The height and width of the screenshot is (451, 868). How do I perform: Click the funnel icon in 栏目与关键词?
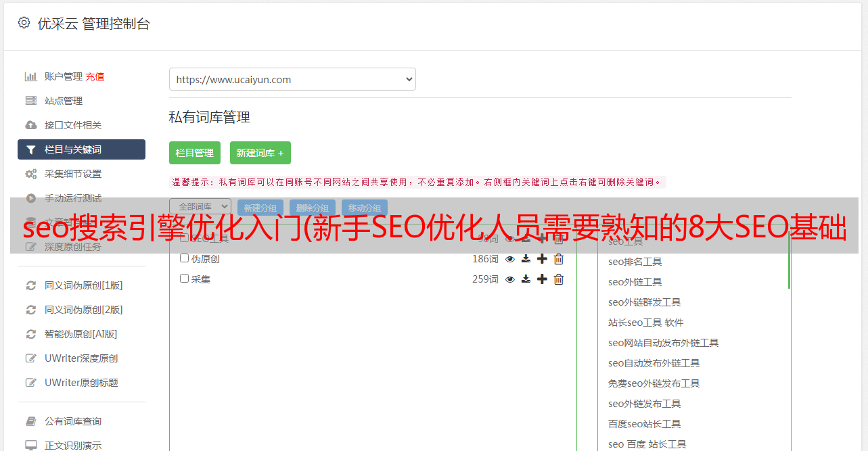point(31,149)
